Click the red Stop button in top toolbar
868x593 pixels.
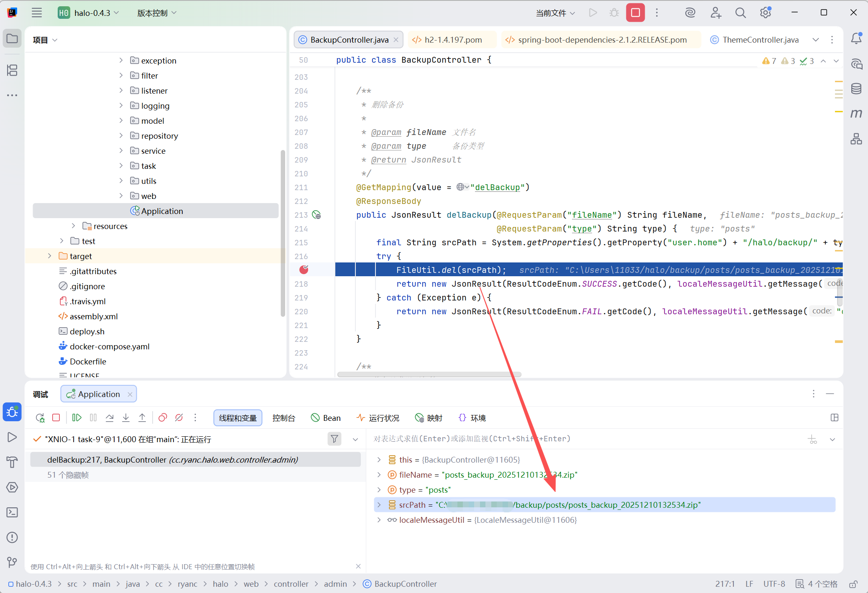635,13
